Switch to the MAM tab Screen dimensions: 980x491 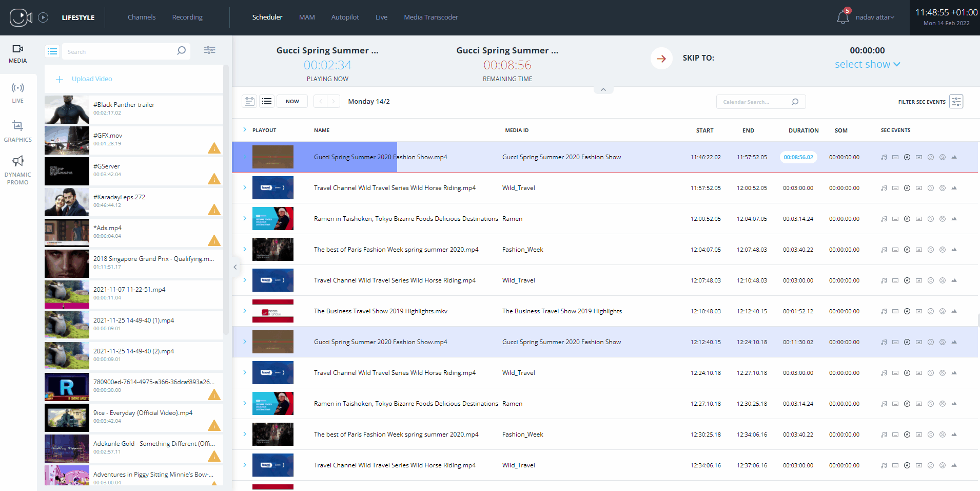pyautogui.click(x=307, y=17)
